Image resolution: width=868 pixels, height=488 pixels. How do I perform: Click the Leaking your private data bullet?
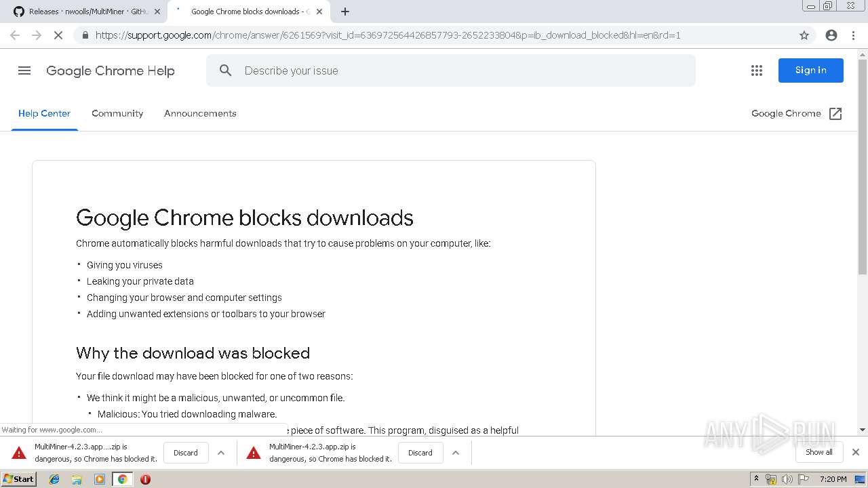tap(140, 281)
